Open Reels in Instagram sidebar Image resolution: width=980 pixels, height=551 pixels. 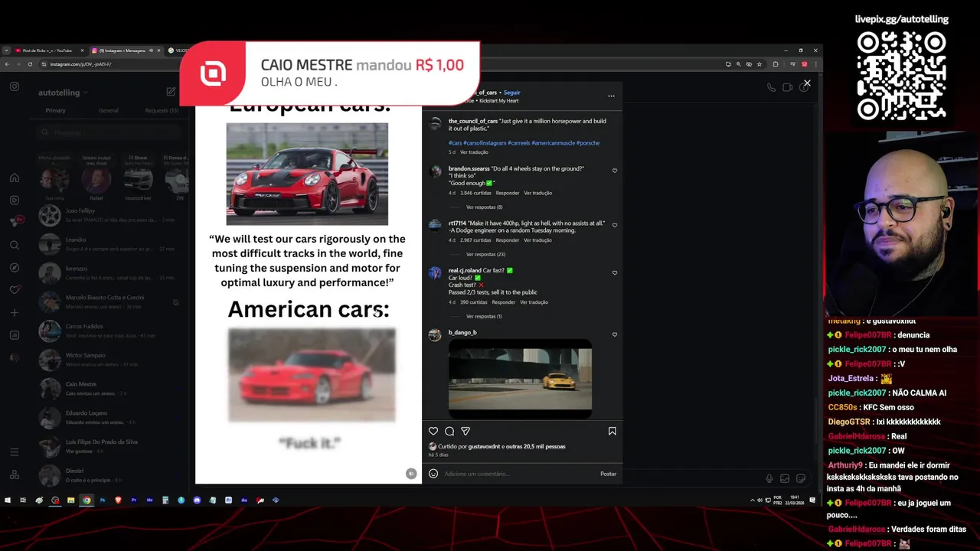point(15,201)
